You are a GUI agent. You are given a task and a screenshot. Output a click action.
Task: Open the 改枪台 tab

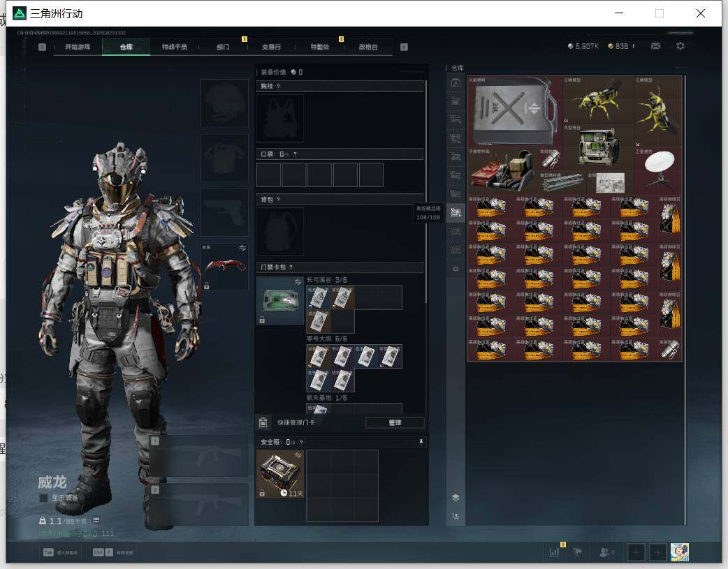pos(367,47)
